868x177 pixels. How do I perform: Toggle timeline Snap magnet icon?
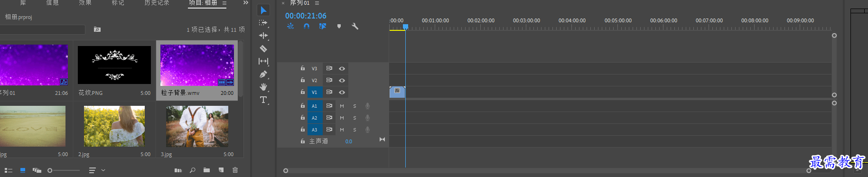coord(307,26)
